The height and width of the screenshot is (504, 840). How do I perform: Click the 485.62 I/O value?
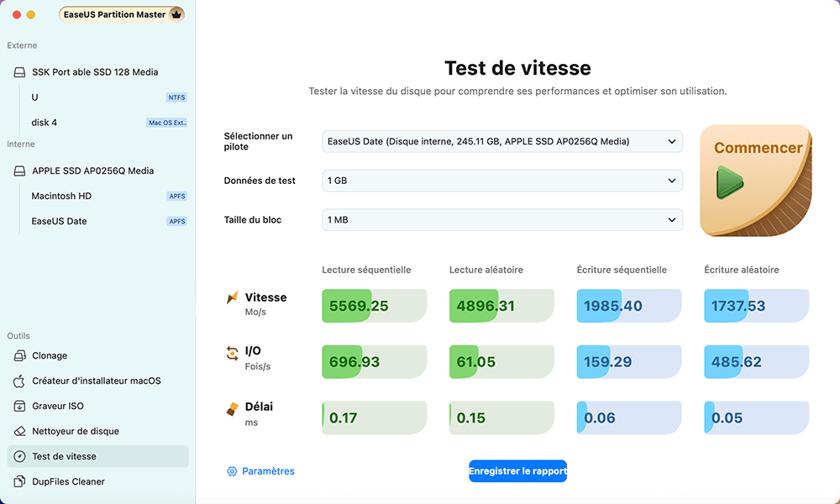tap(736, 362)
